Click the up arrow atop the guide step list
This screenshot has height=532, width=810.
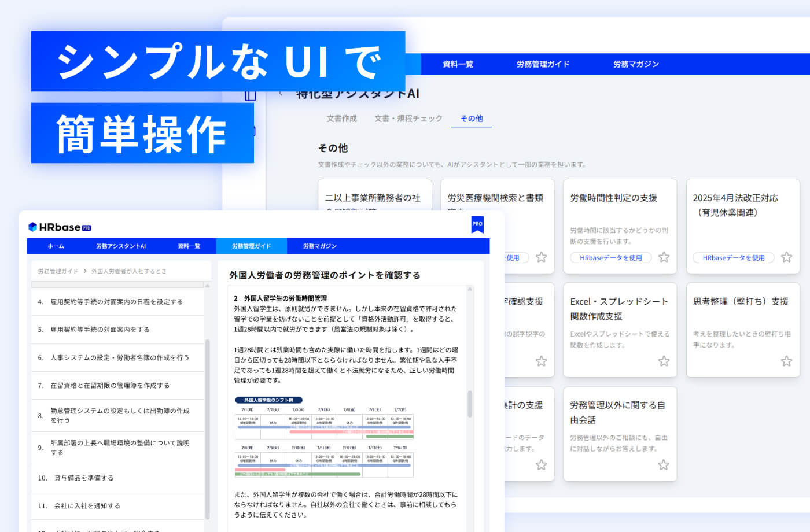(x=207, y=286)
